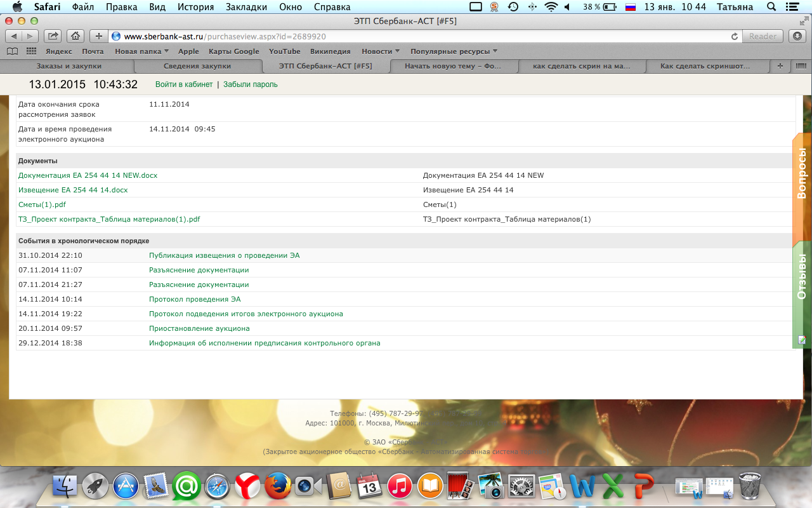Click the Войти в кабинет link
This screenshot has width=812, height=508.
coord(184,84)
